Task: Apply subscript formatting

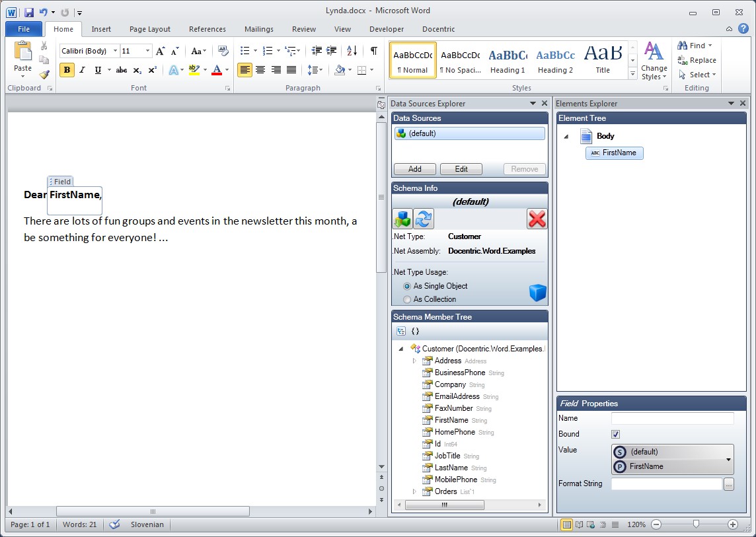Action: tap(137, 70)
